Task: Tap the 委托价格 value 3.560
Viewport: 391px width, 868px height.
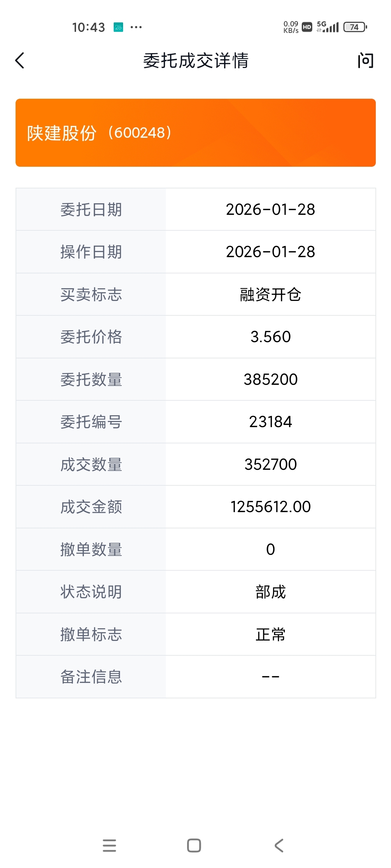Action: click(270, 337)
